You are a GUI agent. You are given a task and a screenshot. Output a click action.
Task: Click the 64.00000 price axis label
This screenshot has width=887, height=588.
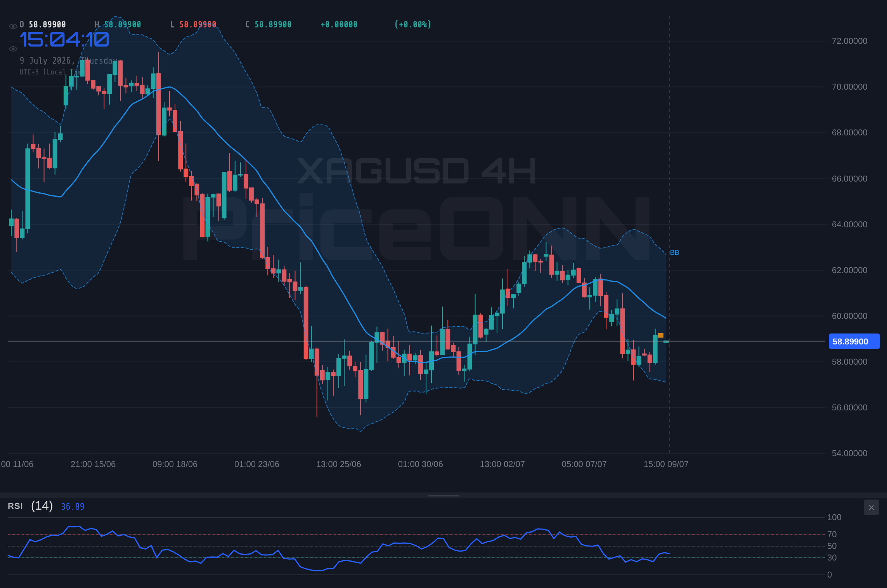coord(849,225)
